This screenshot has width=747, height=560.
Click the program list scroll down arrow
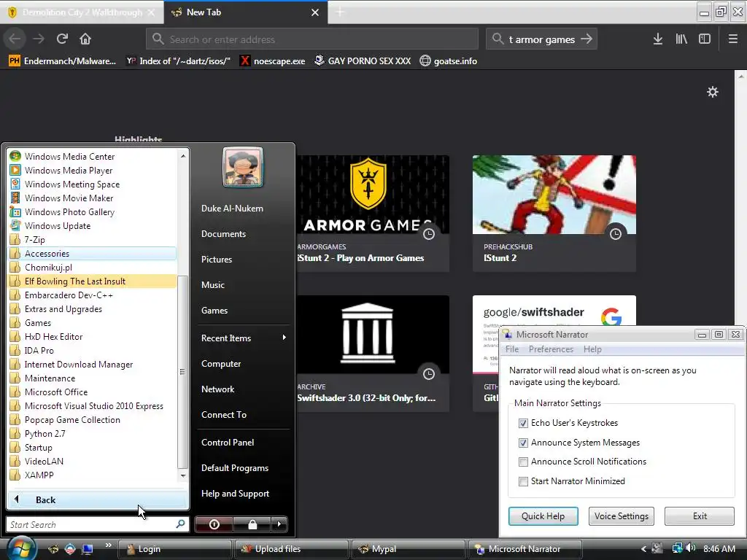pos(183,475)
